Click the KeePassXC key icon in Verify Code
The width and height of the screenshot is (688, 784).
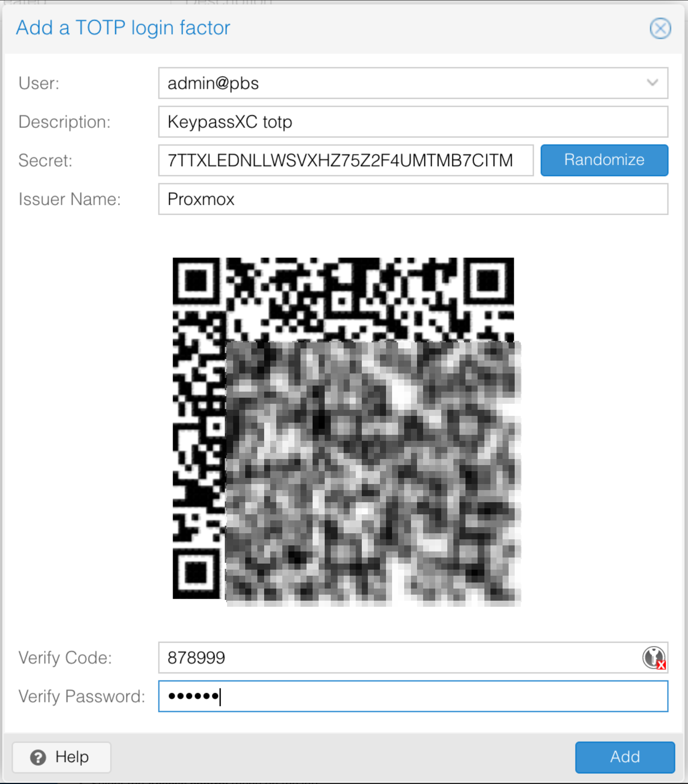(x=654, y=657)
